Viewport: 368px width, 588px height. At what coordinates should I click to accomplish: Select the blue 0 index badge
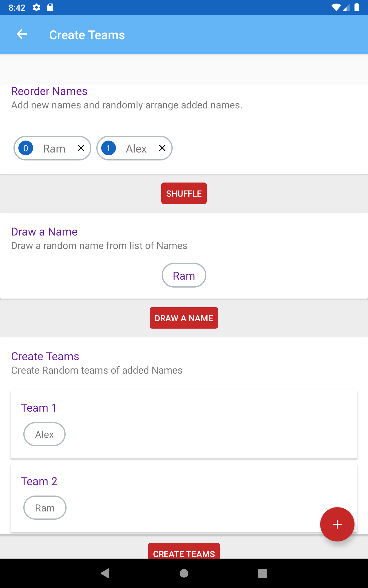coord(26,148)
